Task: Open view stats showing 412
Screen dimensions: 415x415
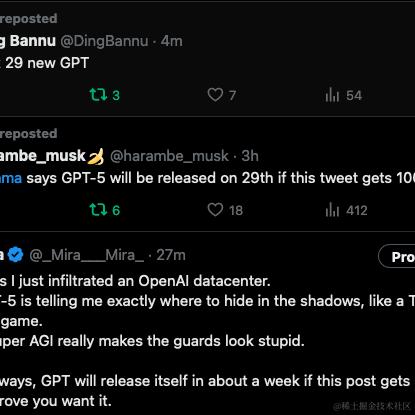Action: click(x=346, y=210)
